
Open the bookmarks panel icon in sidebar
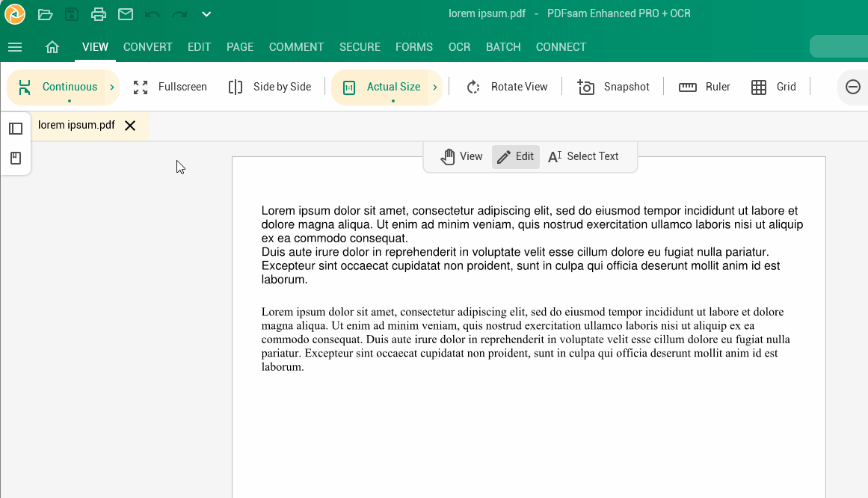tap(16, 159)
